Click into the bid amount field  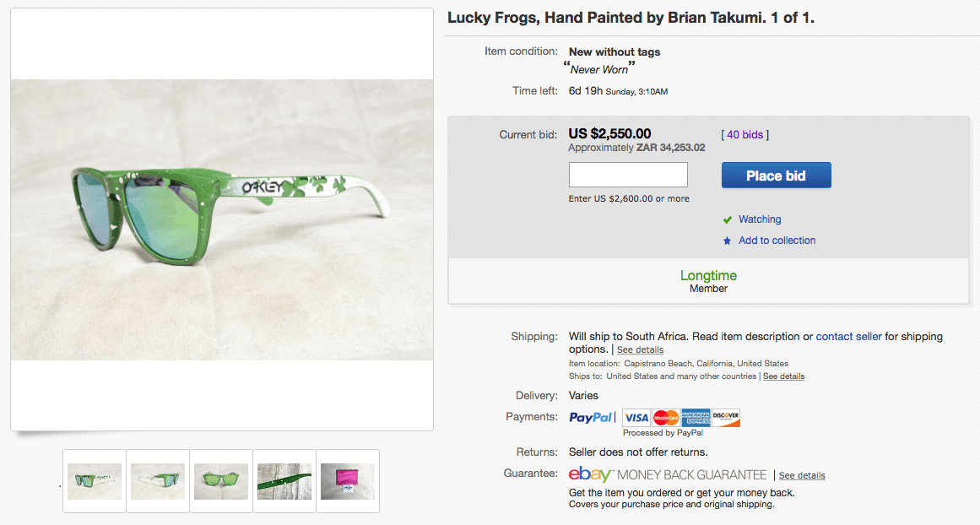click(x=628, y=175)
